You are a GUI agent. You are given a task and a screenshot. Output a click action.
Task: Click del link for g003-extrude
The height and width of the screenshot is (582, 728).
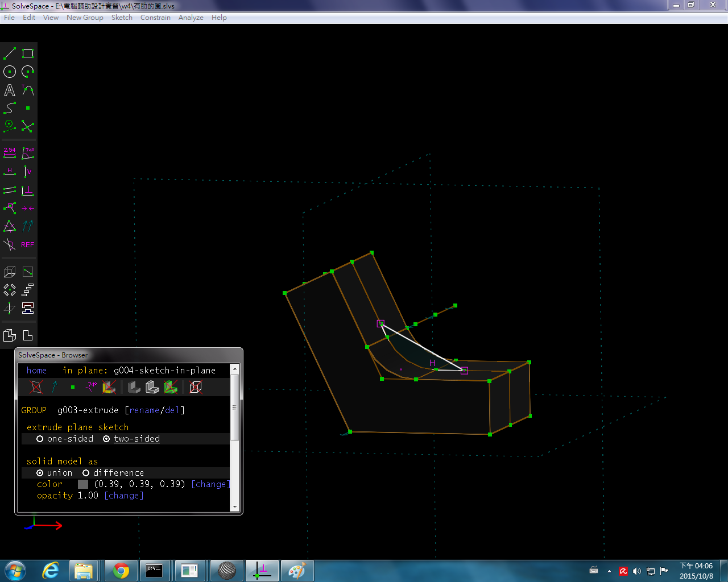click(x=172, y=410)
